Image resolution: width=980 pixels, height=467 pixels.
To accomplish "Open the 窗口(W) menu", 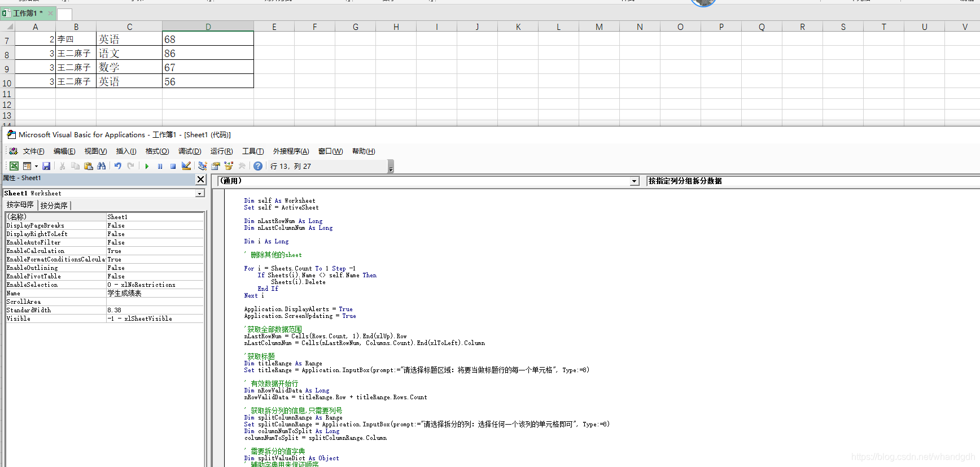I will point(330,151).
